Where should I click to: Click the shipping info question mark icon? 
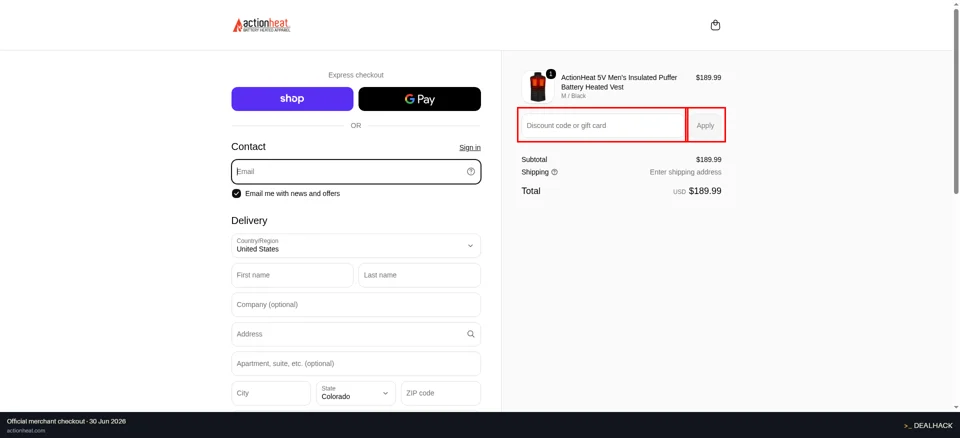(554, 172)
